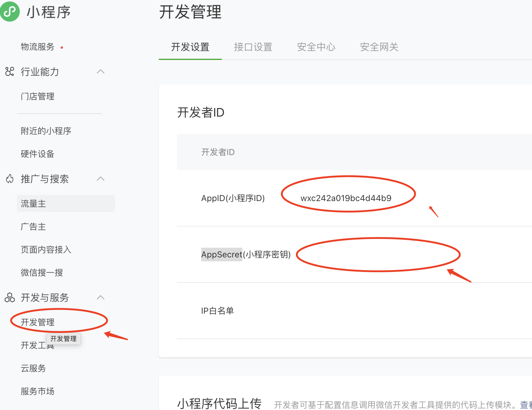Image resolution: width=532 pixels, height=410 pixels.
Task: Click the highlighted AppSecret label
Action: [221, 254]
